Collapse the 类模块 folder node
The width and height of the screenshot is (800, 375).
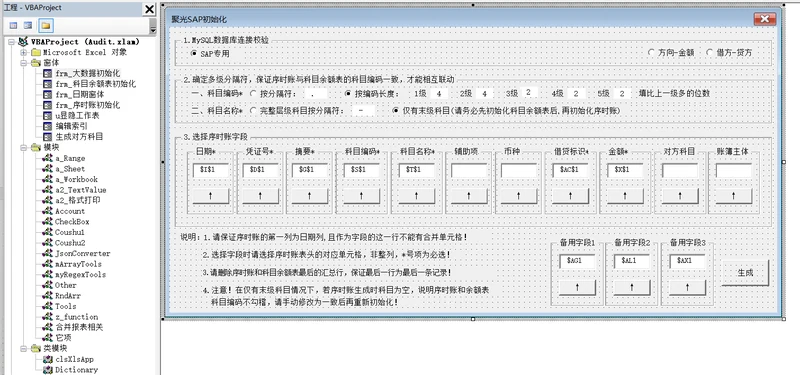coord(23,348)
